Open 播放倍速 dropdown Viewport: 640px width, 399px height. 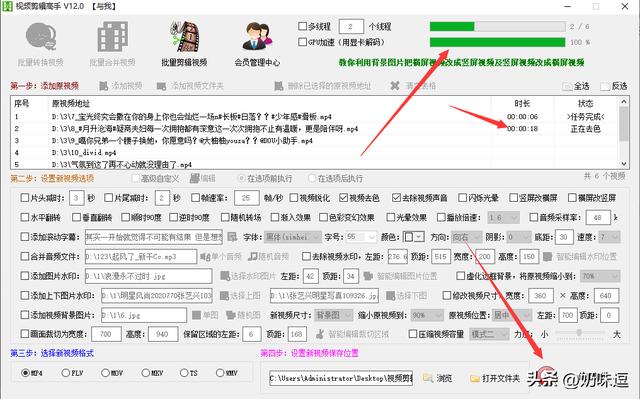[503, 217]
